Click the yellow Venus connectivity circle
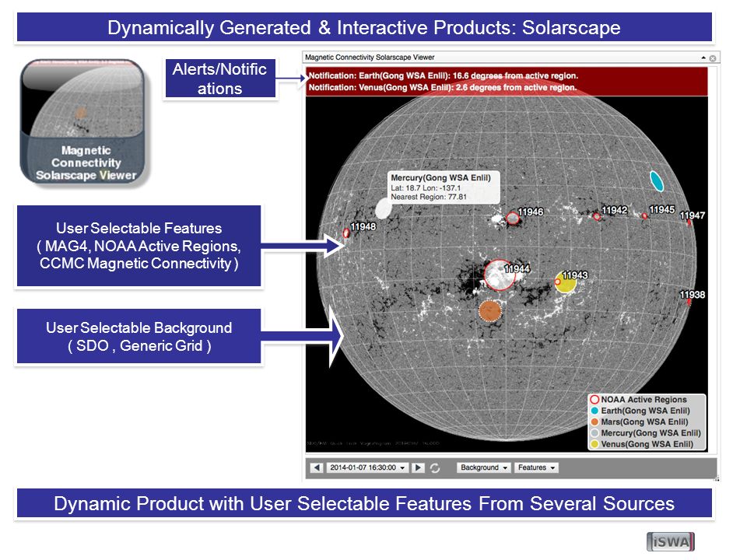Image resolution: width=747 pixels, height=560 pixels. 567,282
